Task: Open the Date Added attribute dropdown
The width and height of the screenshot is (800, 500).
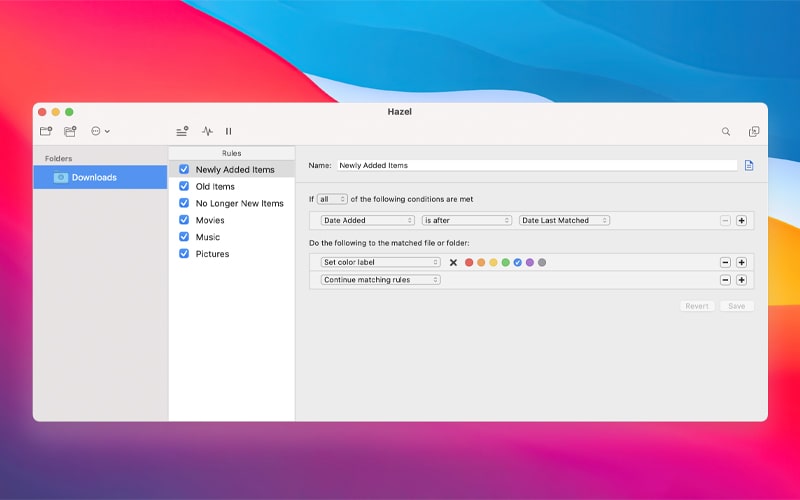Action: (367, 220)
